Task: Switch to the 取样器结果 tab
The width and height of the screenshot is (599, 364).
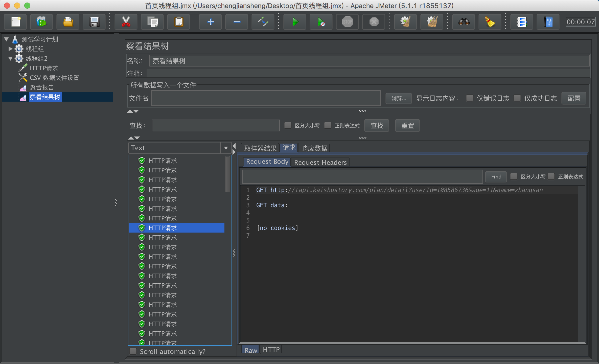Action: (x=260, y=148)
